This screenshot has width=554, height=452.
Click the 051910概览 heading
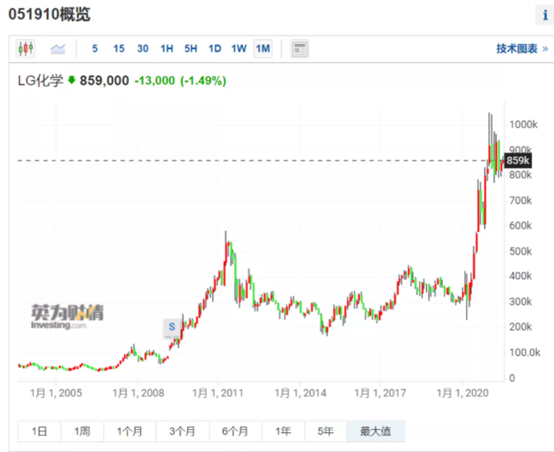pyautogui.click(x=49, y=14)
